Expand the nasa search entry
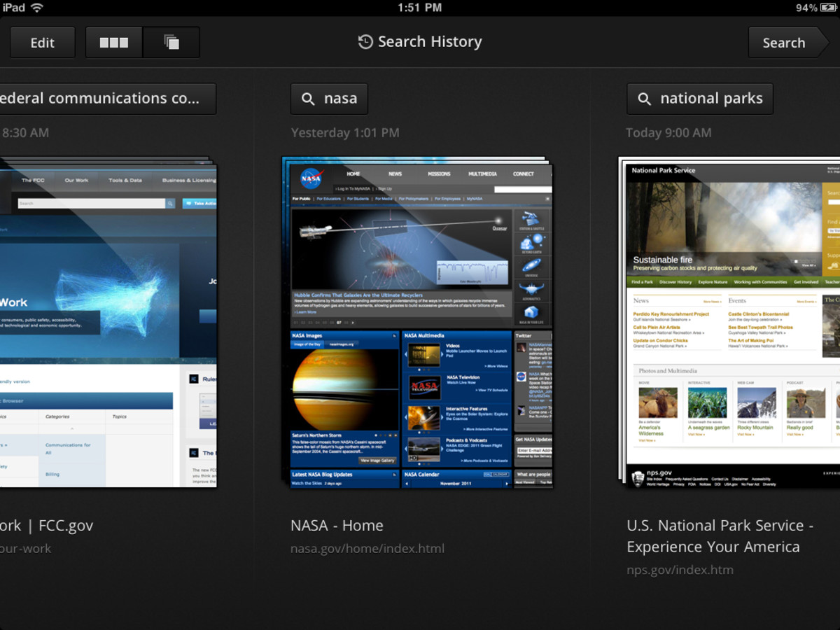The width and height of the screenshot is (840, 630). 329,98
